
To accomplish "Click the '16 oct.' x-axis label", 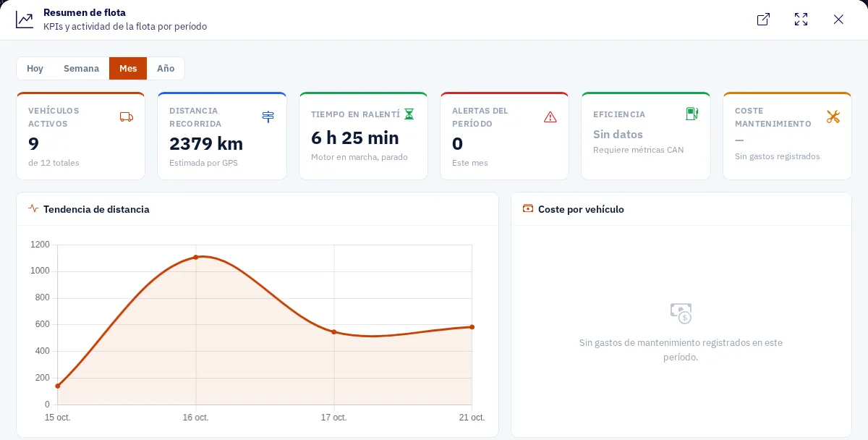I will coord(195,418).
